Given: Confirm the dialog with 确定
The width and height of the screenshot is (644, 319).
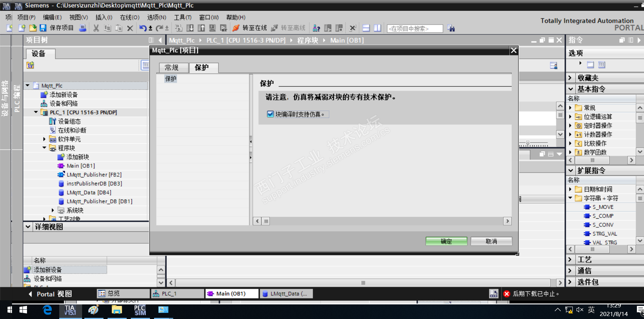Looking at the screenshot, I should coord(446,241).
